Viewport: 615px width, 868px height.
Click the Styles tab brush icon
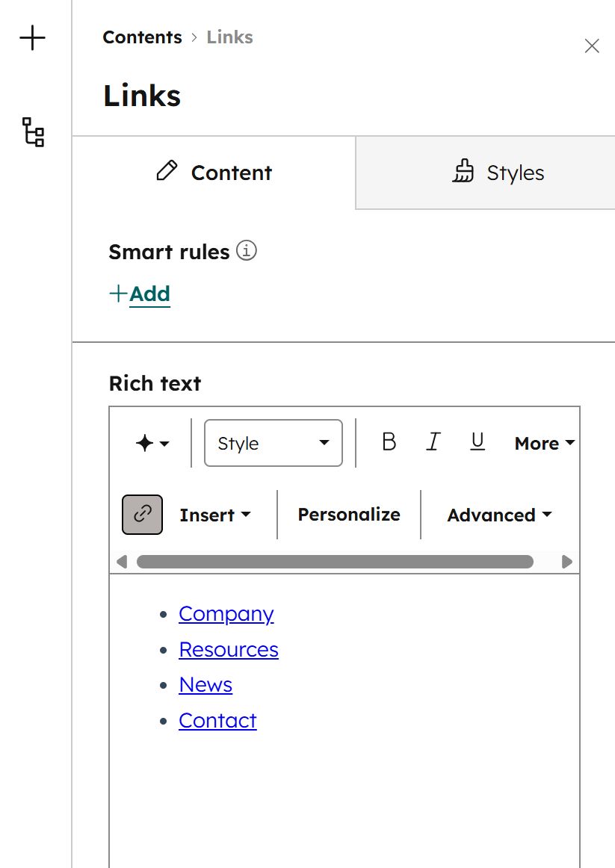coord(463,172)
